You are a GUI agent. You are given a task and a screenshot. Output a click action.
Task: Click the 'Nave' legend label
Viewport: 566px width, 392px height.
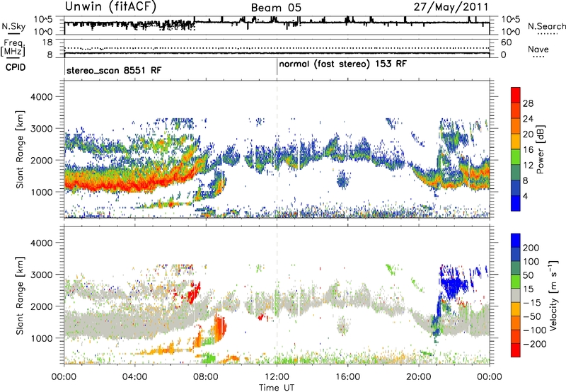coord(538,49)
